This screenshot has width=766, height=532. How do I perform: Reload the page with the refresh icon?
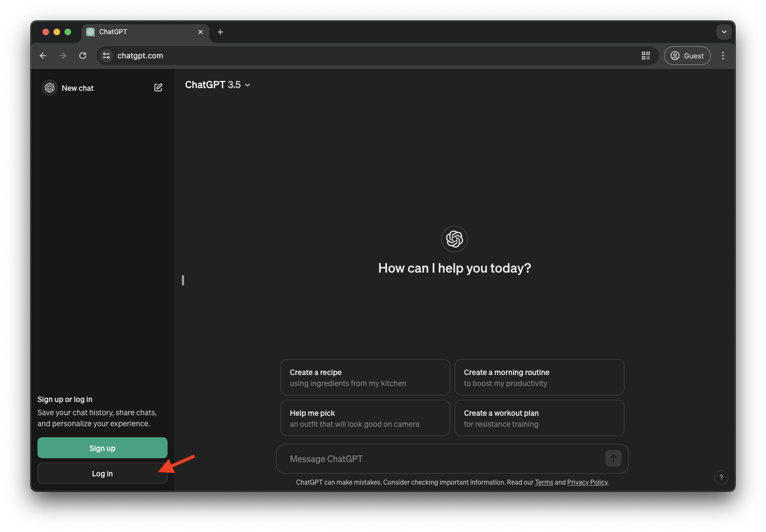[83, 56]
